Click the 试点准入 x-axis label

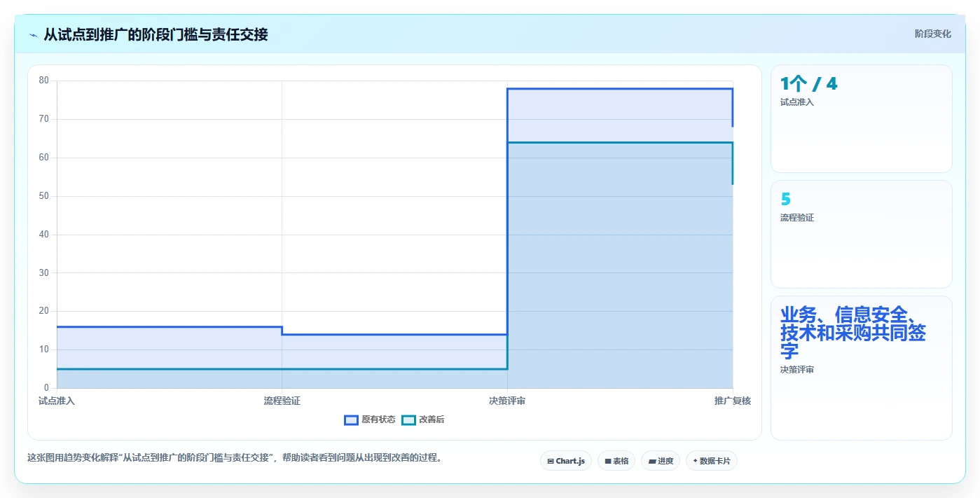57,401
